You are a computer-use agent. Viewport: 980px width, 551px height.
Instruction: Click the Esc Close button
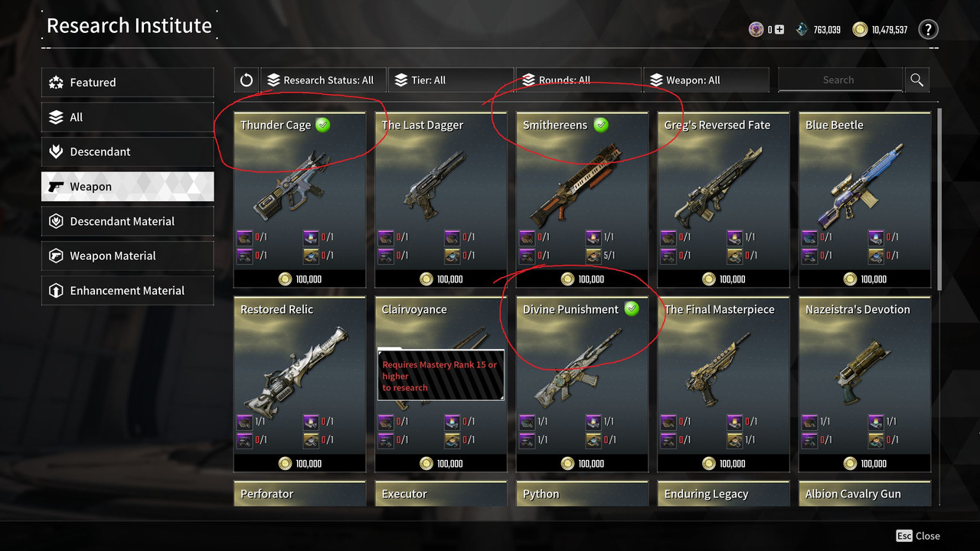pyautogui.click(x=918, y=536)
